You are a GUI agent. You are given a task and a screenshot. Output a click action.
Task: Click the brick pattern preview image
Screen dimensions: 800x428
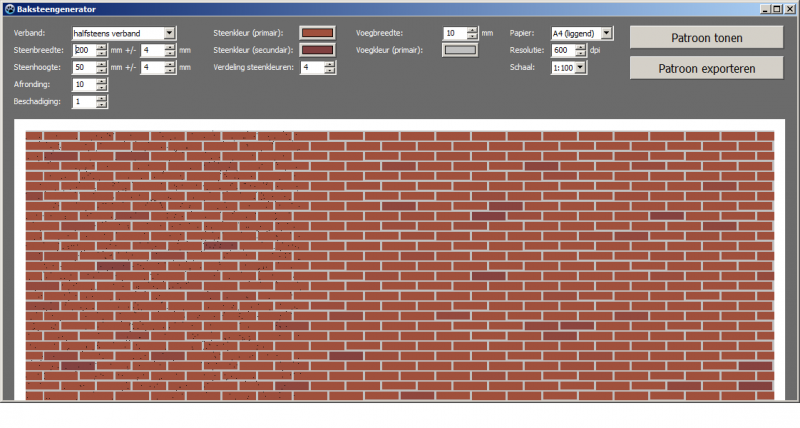pyautogui.click(x=399, y=260)
